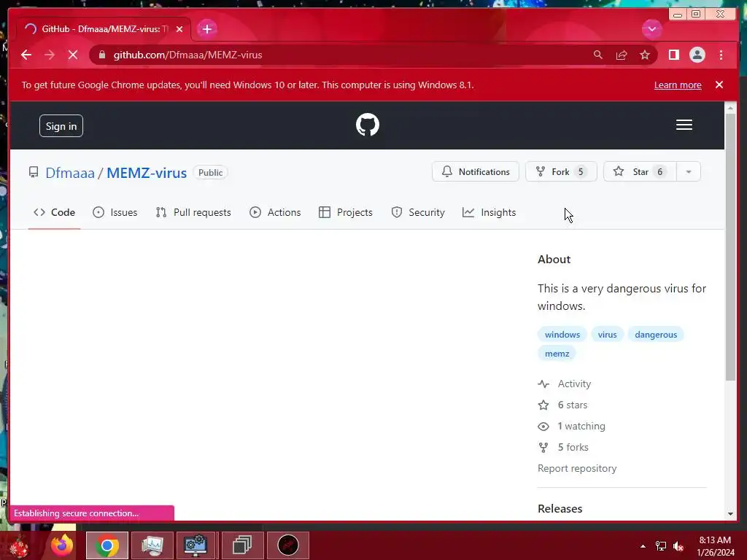
Task: Open the Chrome profile avatar
Action: click(697, 55)
